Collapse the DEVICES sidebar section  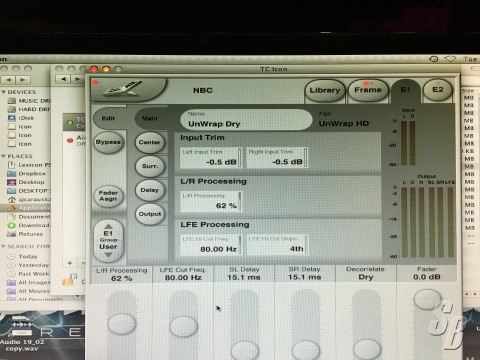3,92
